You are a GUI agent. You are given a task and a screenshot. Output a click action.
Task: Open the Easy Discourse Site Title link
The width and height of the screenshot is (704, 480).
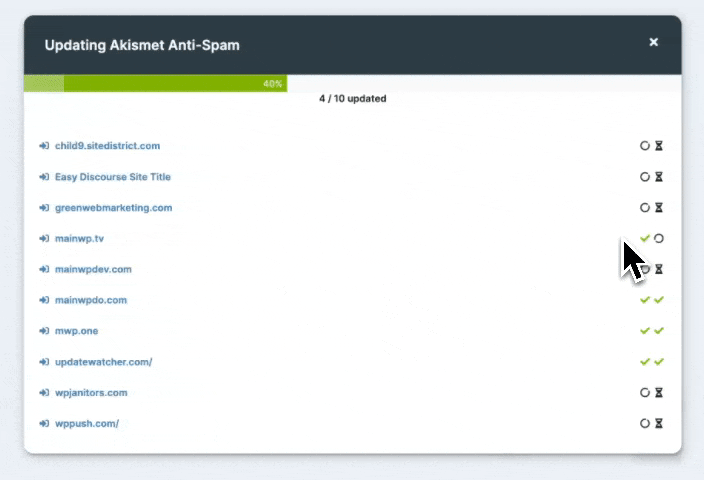(x=113, y=176)
